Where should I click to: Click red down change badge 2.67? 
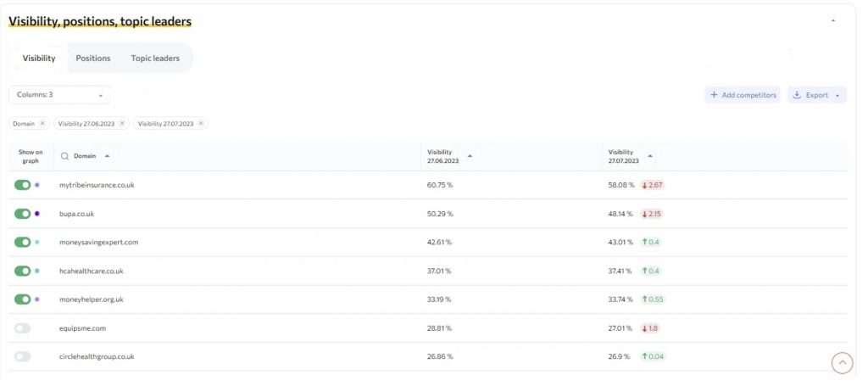(x=652, y=185)
